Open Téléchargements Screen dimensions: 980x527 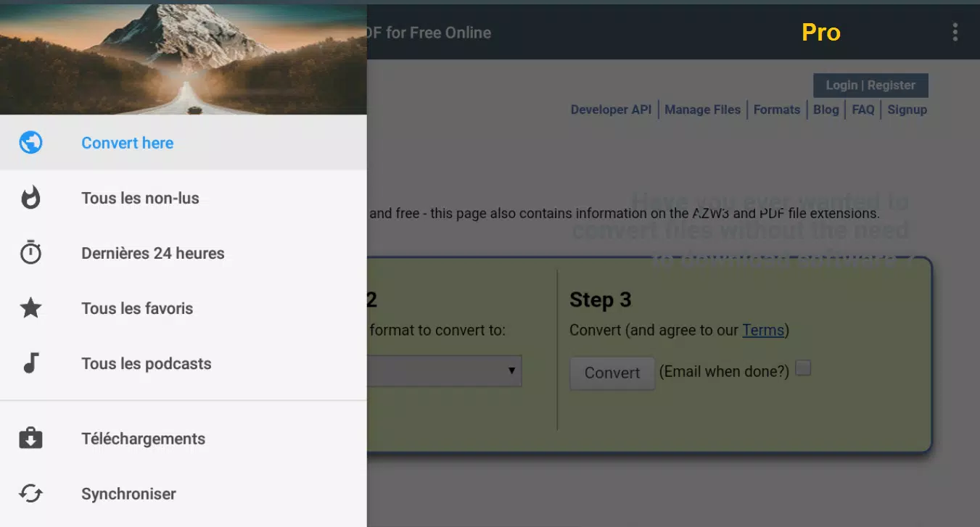[184, 439]
